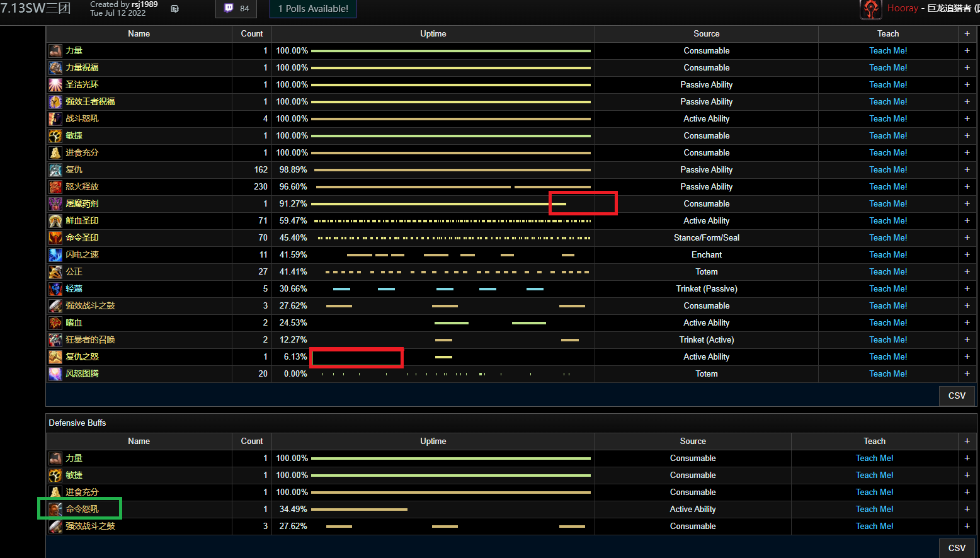Expand all via Defensive Buffs header plus
This screenshot has height=558, width=980.
click(x=967, y=441)
